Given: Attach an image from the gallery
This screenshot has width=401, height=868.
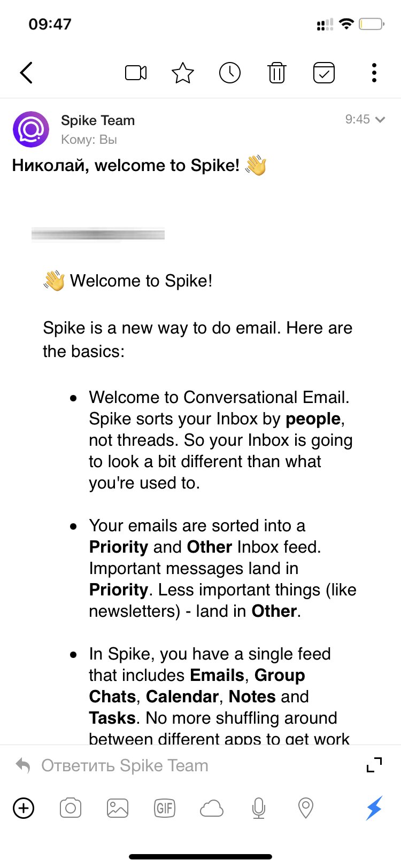Looking at the screenshot, I should pyautogui.click(x=118, y=808).
